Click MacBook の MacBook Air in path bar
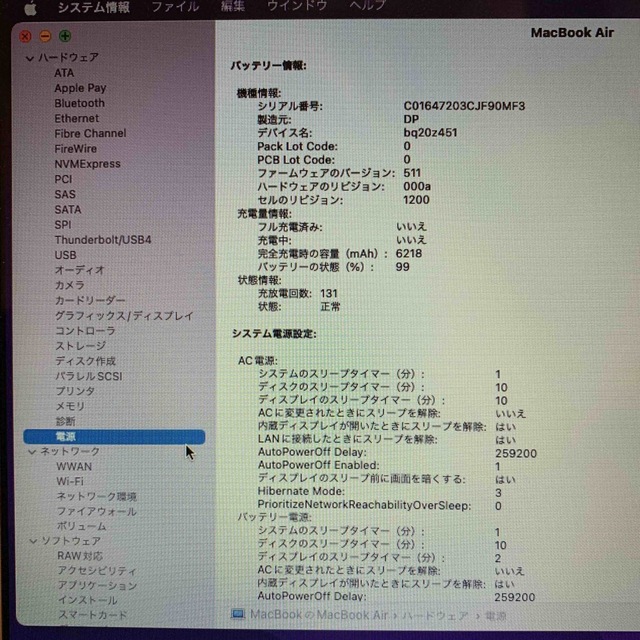640x640 pixels. coord(319,615)
